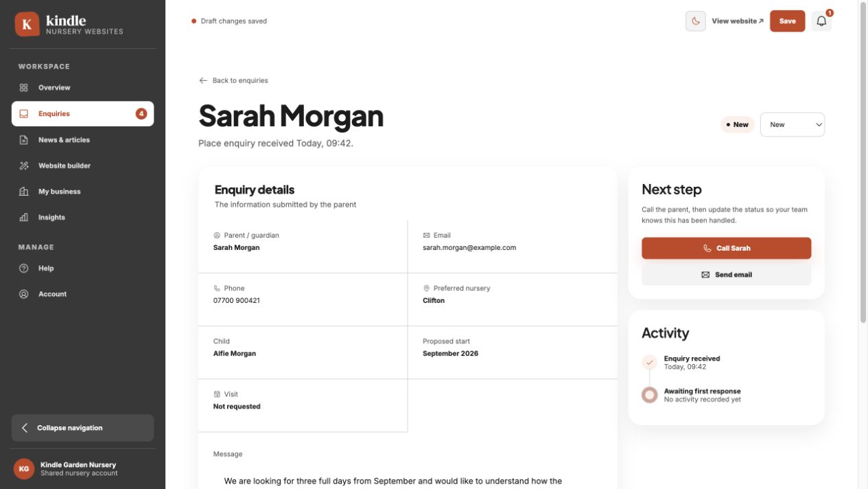Click the Insights chart icon
This screenshot has width=868, height=489.
24,218
